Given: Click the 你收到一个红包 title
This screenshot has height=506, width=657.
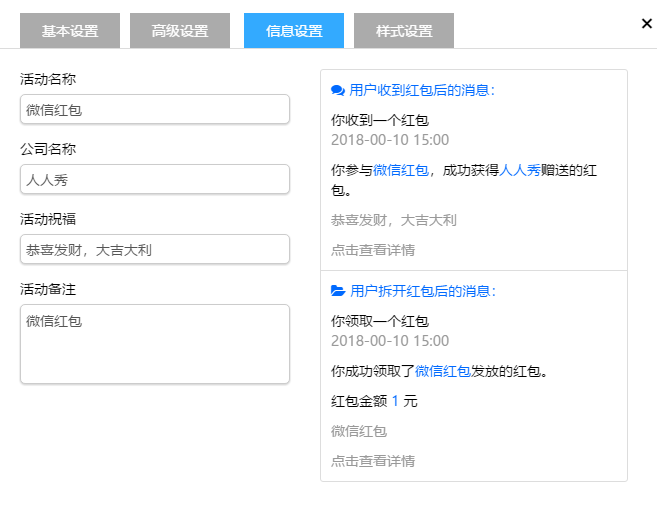Looking at the screenshot, I should point(380,121).
